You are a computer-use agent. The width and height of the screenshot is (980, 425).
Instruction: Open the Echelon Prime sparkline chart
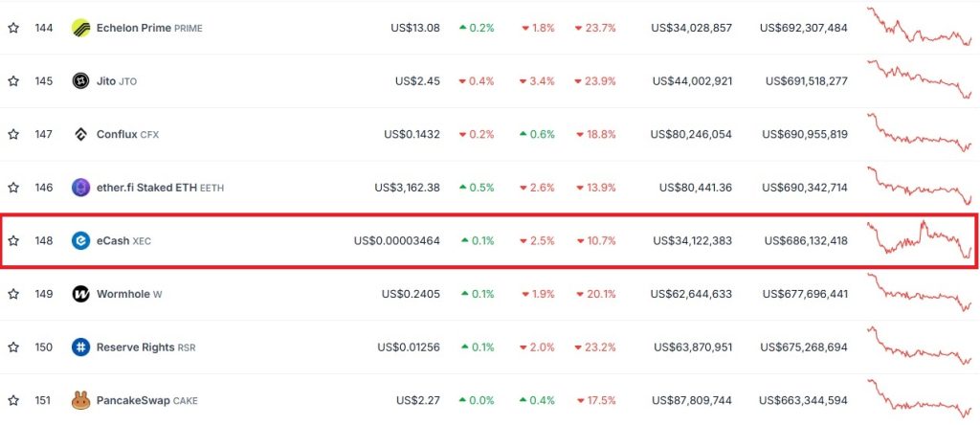pos(920,27)
